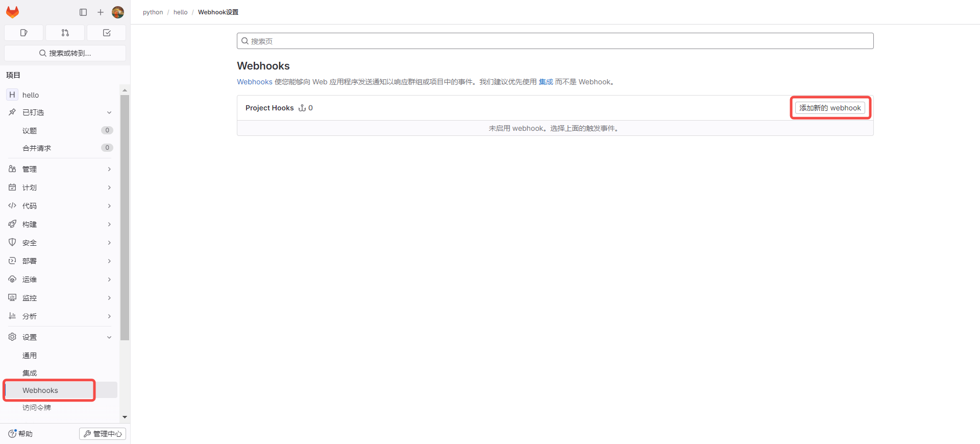Click the 设置 gear icon
980x444 pixels.
pyautogui.click(x=12, y=337)
